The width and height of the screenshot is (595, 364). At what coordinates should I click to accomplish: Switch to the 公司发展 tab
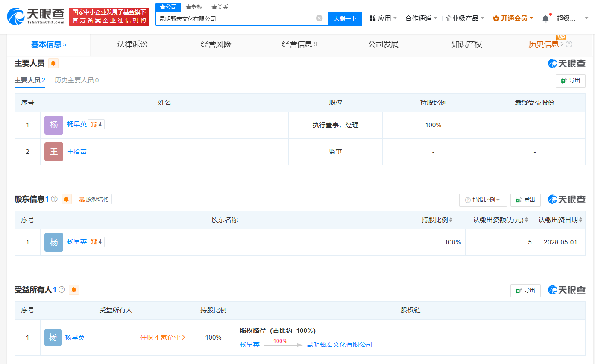tap(383, 44)
